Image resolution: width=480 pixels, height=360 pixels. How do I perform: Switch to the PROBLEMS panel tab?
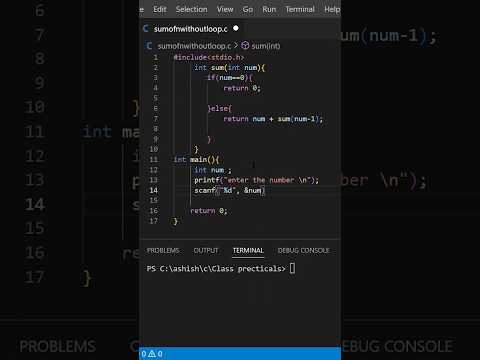point(163,250)
